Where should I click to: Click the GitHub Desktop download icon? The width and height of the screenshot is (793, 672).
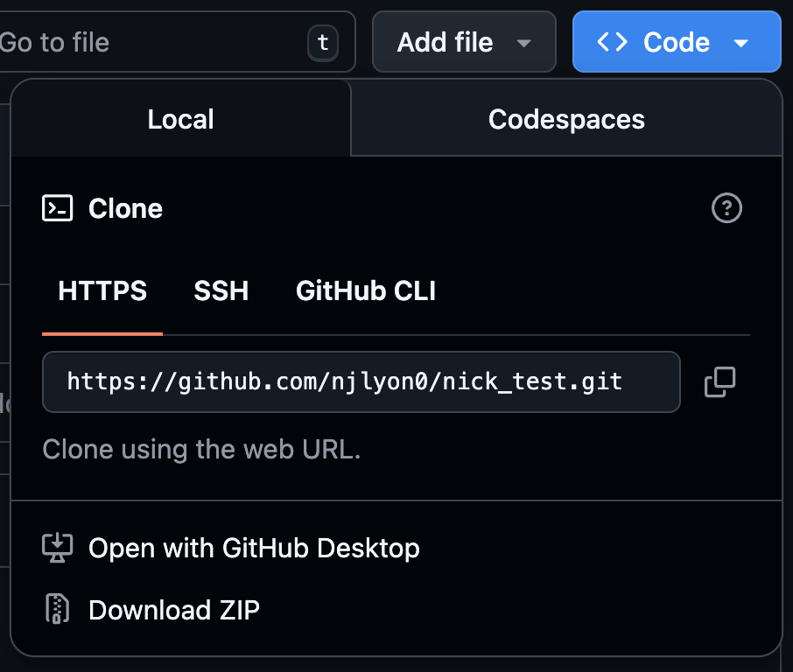pos(57,548)
